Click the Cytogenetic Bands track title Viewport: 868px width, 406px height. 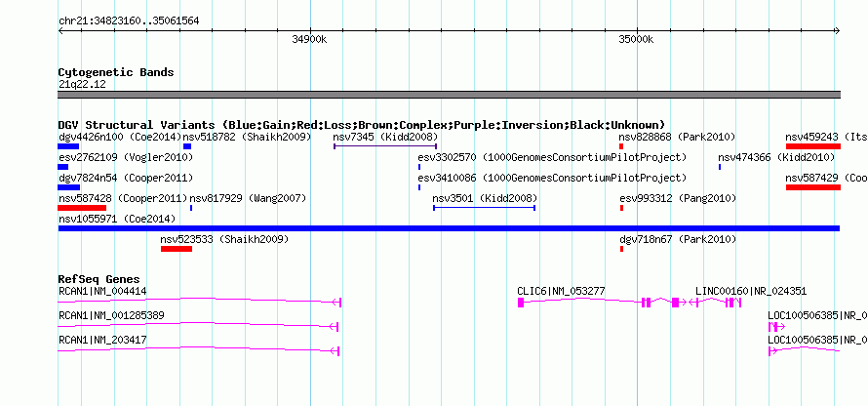(116, 72)
